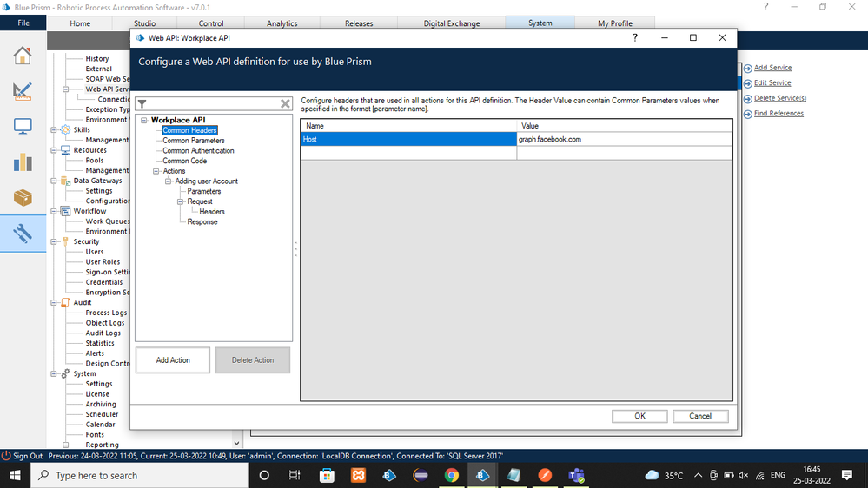This screenshot has width=868, height=488.
Task: Click the Add Action button
Action: click(173, 360)
